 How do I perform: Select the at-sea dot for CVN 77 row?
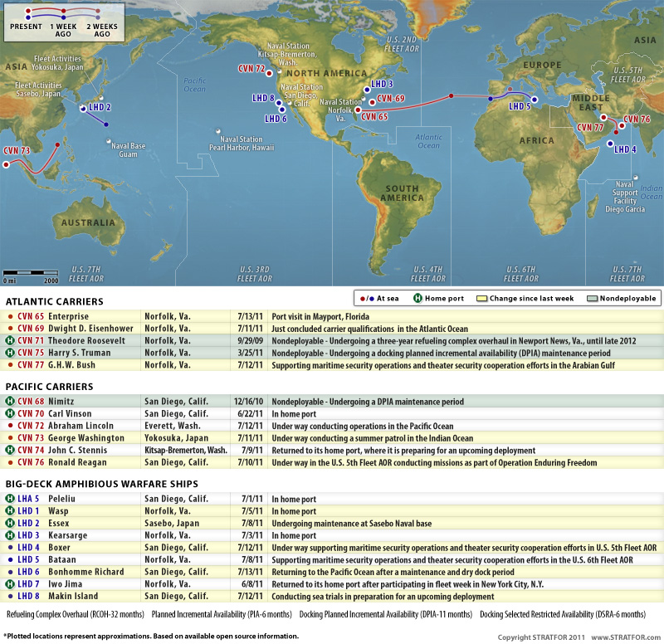point(11,365)
